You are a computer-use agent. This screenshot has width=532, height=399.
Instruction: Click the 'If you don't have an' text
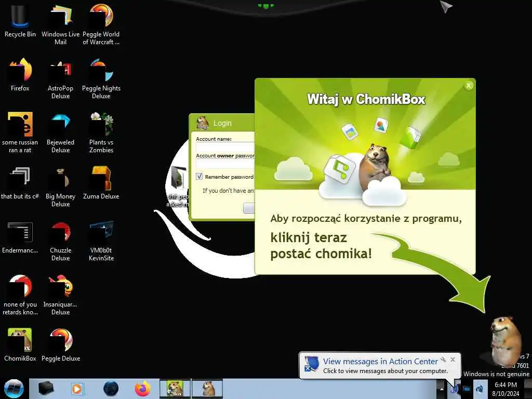pyautogui.click(x=228, y=191)
